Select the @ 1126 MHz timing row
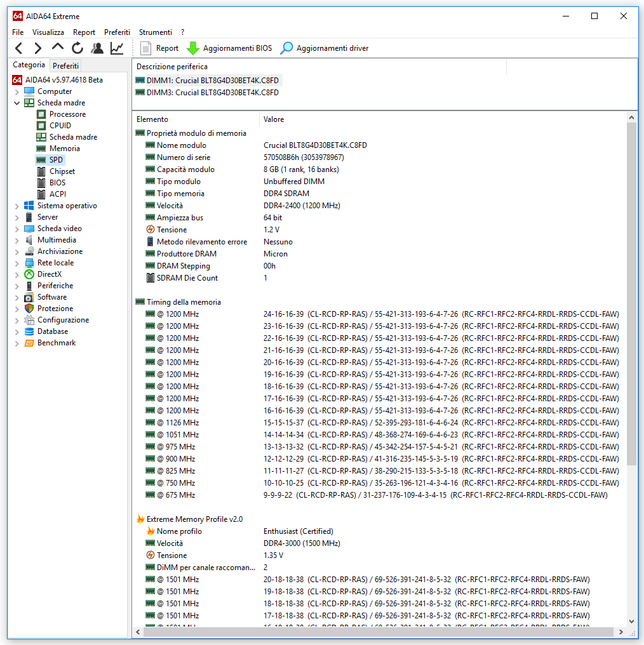This screenshot has width=644, height=645. [x=382, y=423]
